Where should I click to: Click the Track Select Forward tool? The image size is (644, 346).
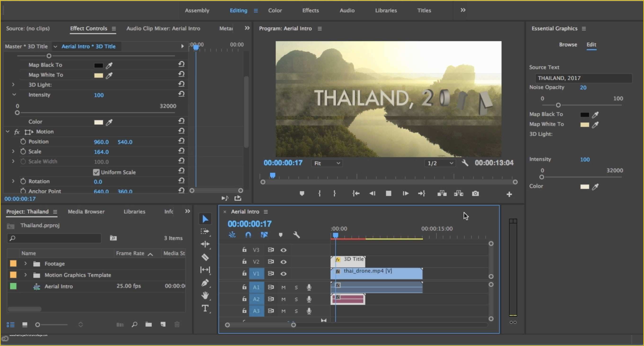coord(204,231)
